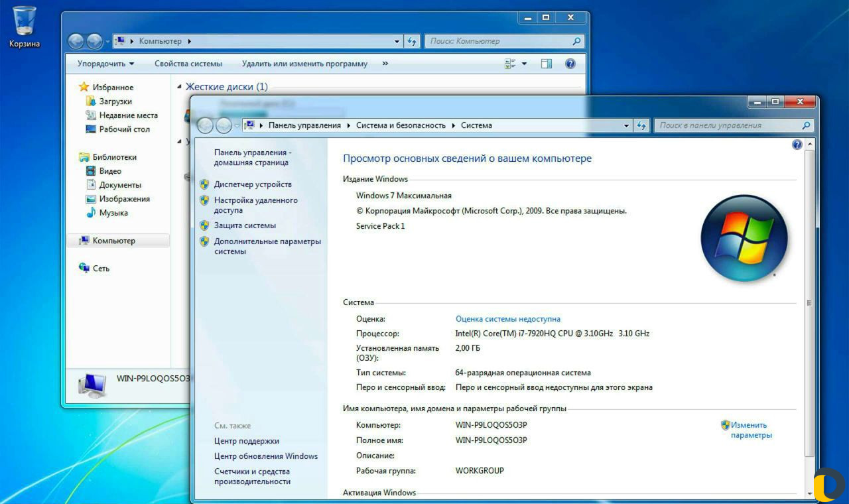Expand address history dropdown in Система window

[627, 125]
